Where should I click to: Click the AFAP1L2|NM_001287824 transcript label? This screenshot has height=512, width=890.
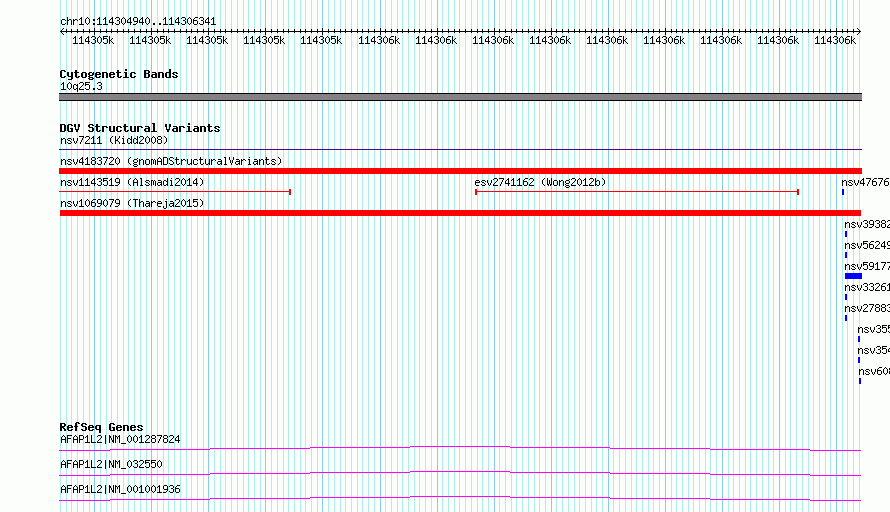tap(120, 439)
